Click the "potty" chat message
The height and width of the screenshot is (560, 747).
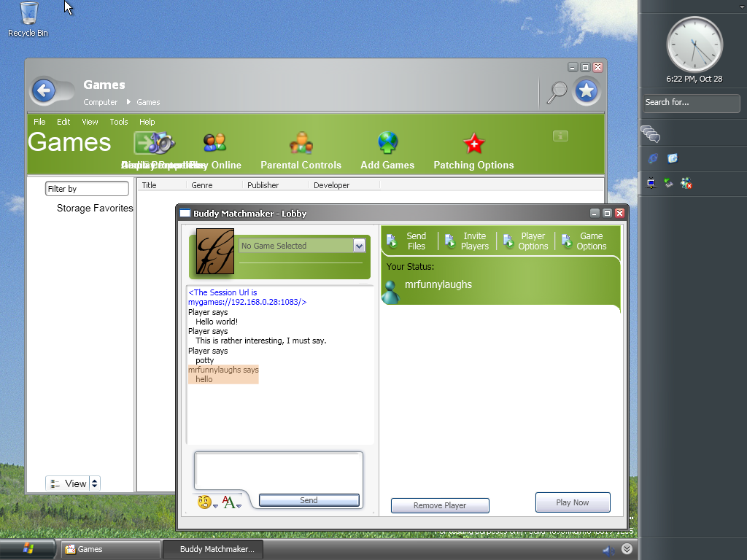[204, 360]
